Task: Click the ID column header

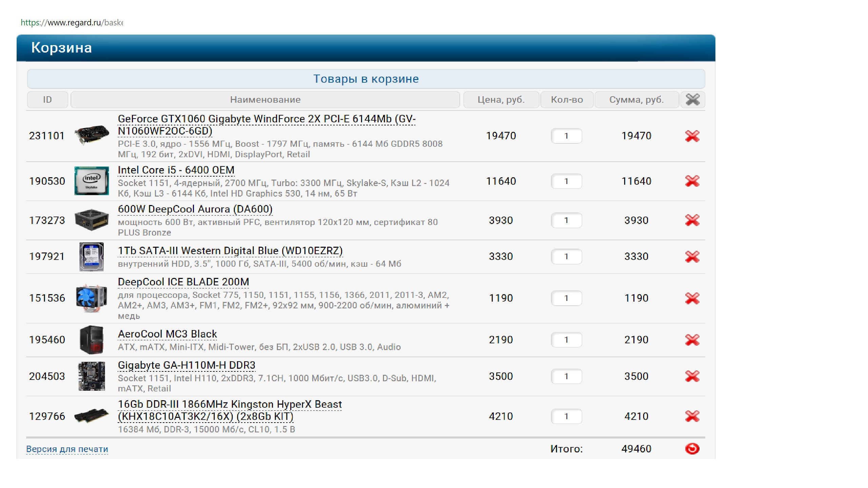Action: [47, 100]
